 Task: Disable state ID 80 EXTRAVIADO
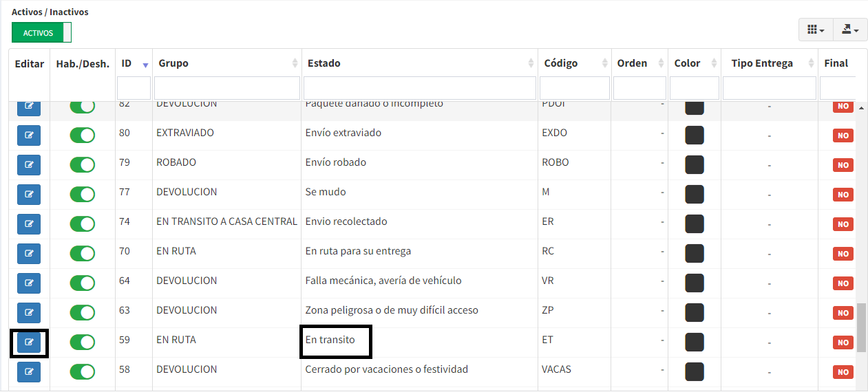coord(82,135)
